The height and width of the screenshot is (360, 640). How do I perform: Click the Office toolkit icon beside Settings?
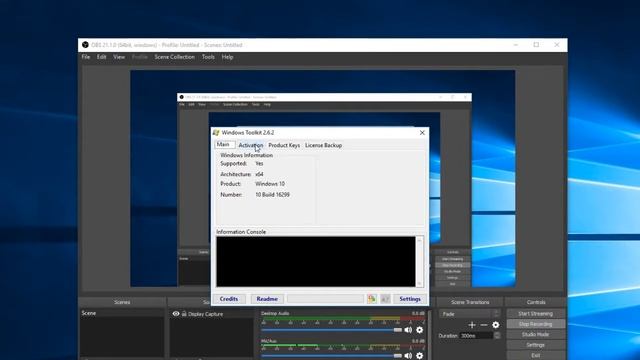371,299
